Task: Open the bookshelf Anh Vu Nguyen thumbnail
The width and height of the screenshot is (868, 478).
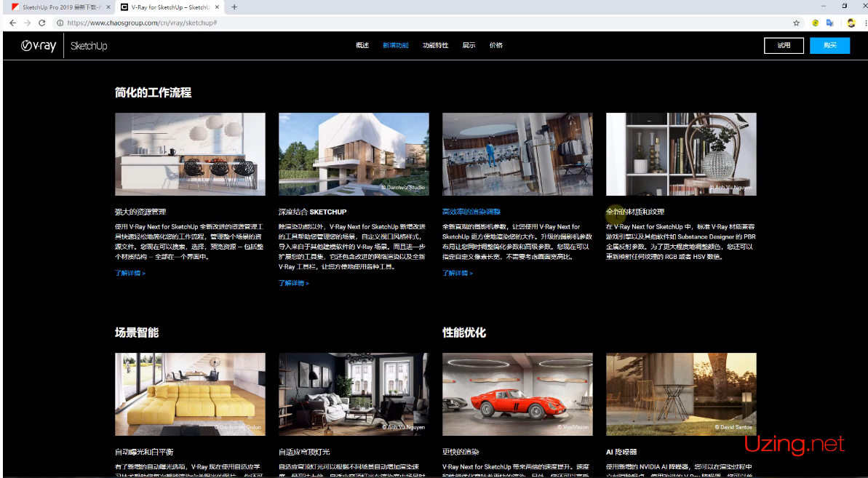Action: click(682, 154)
